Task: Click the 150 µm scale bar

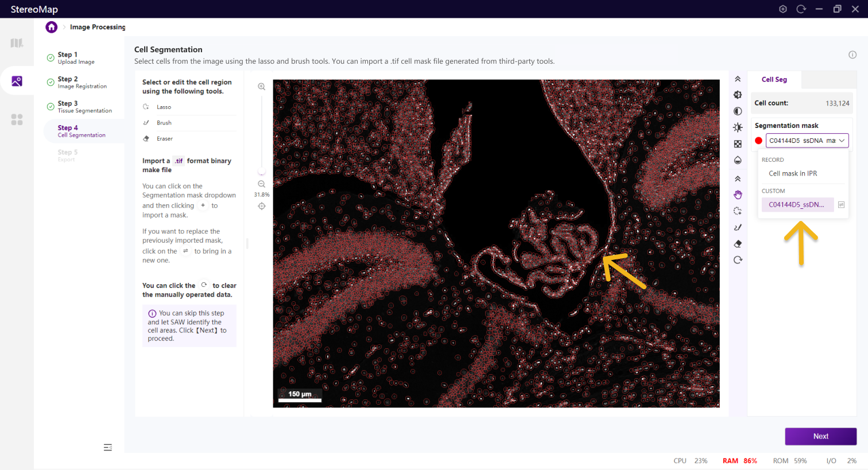Action: click(300, 396)
